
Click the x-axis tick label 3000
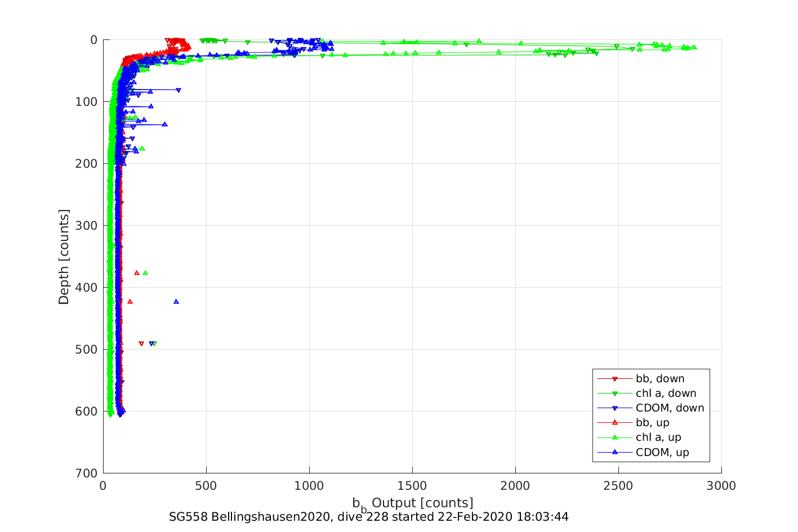point(721,486)
